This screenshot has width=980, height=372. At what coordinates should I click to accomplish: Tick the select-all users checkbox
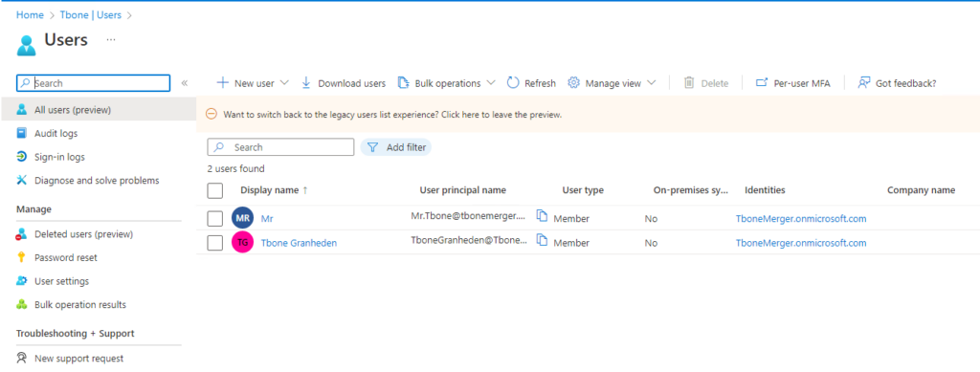(x=215, y=191)
